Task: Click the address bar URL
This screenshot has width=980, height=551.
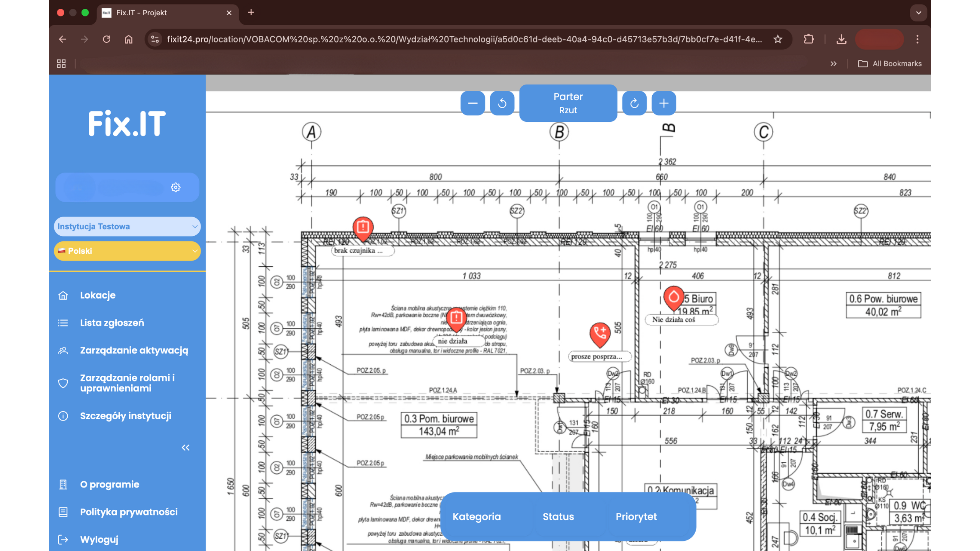Action: pyautogui.click(x=464, y=39)
